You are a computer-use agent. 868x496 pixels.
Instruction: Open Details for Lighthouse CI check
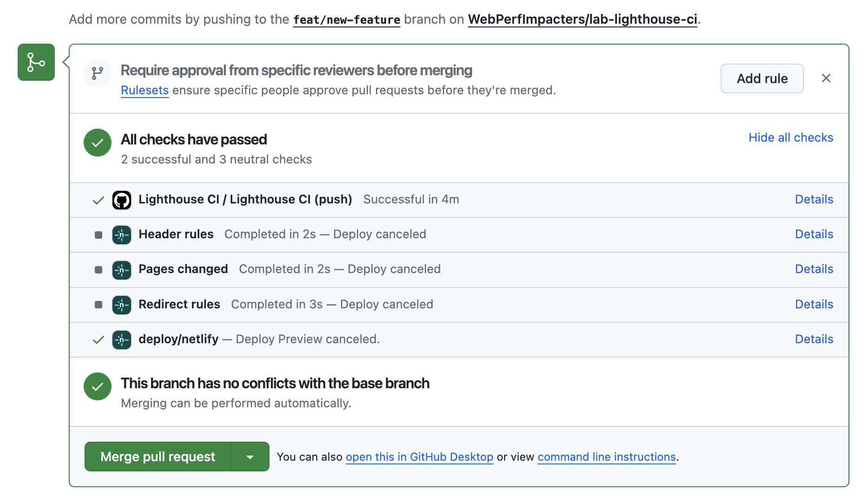814,199
